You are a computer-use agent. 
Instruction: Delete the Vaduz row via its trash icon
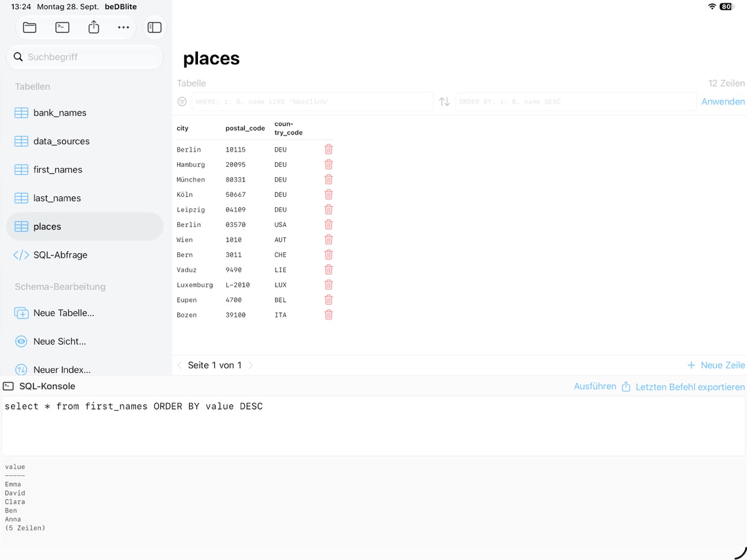(x=328, y=270)
